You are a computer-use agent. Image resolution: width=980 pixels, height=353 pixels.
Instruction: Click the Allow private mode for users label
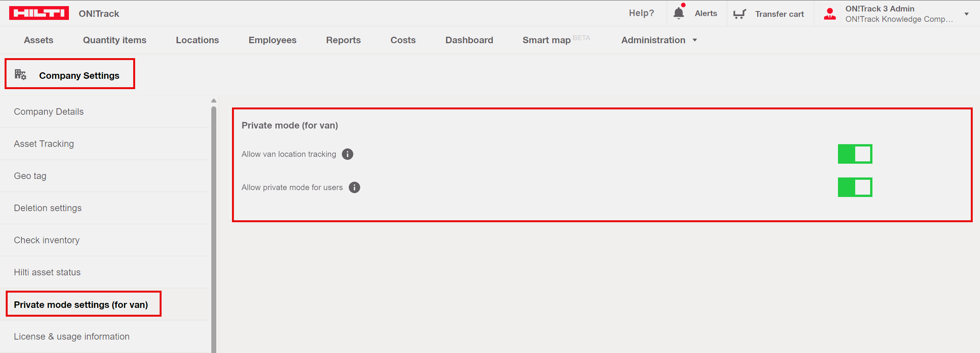tap(292, 187)
